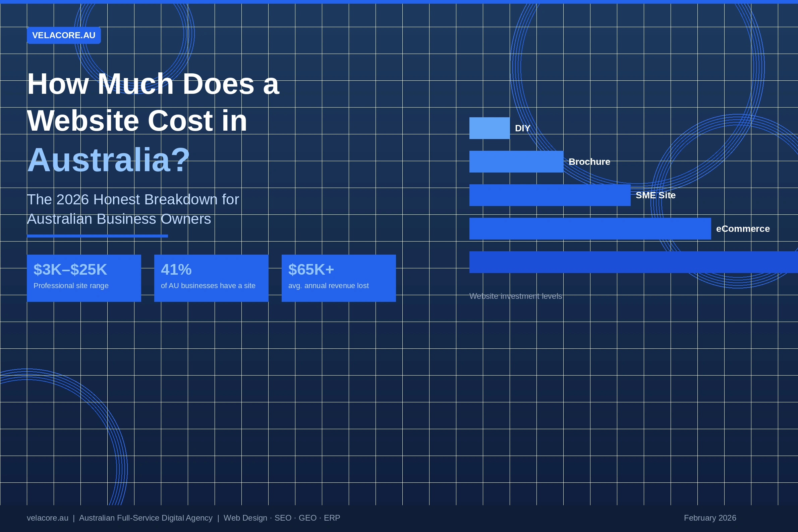Click the SME Site chart bar
Screen dimensions: 798x532
550,195
